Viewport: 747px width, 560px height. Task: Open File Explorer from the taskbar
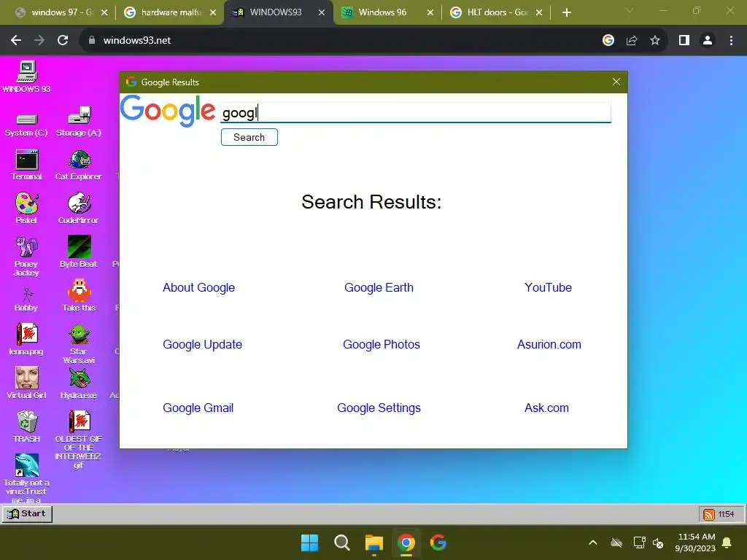click(374, 542)
